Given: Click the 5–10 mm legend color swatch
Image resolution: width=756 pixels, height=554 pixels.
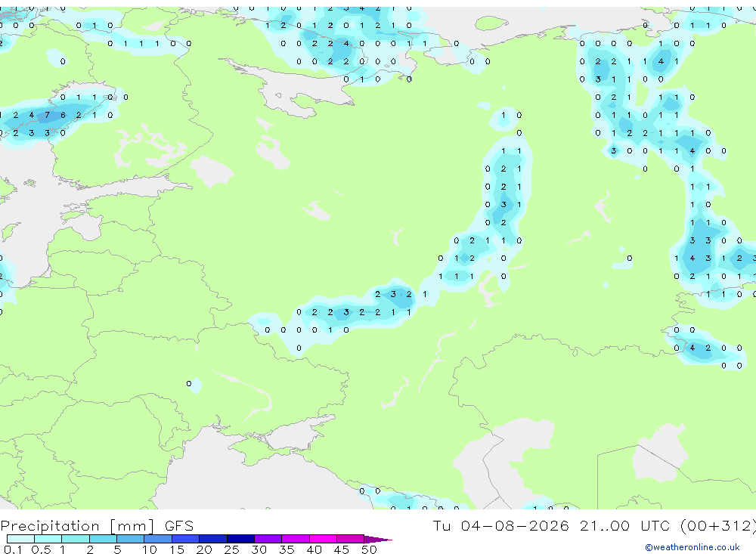Looking at the screenshot, I should [x=130, y=539].
